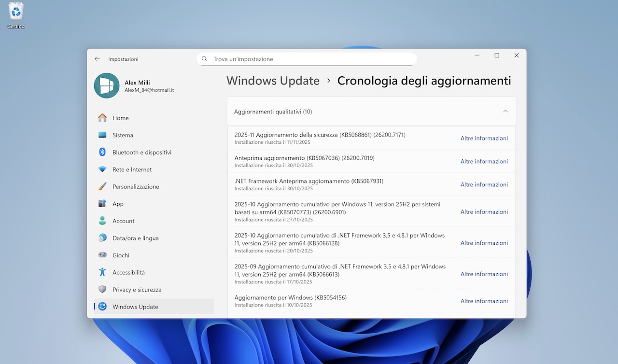
Task: Select Account in the sidebar menu
Action: 124,221
